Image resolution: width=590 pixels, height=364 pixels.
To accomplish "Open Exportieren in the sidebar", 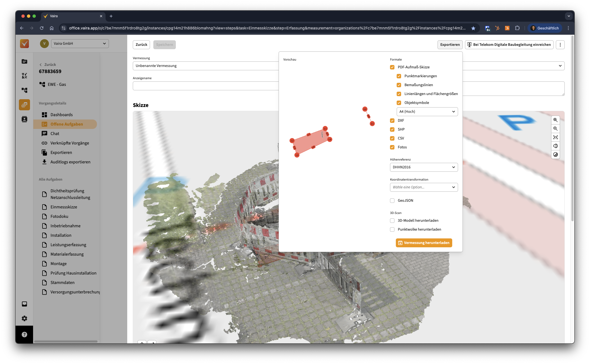I will (x=61, y=153).
